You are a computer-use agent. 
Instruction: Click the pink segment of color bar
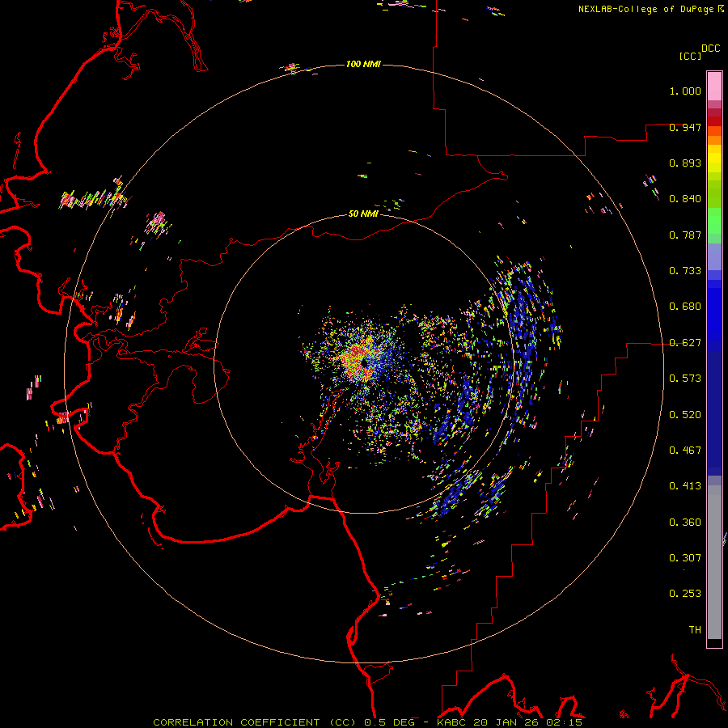[714, 87]
